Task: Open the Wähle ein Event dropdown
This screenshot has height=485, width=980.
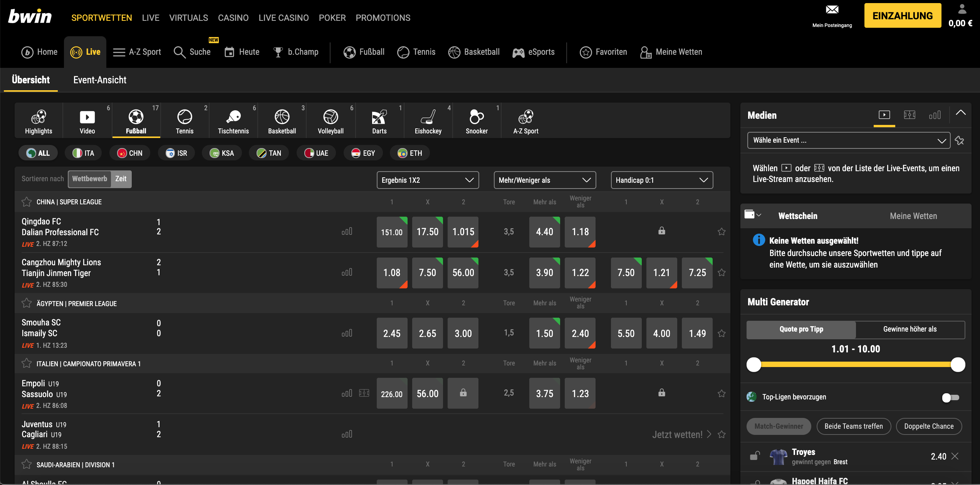Action: pos(848,140)
